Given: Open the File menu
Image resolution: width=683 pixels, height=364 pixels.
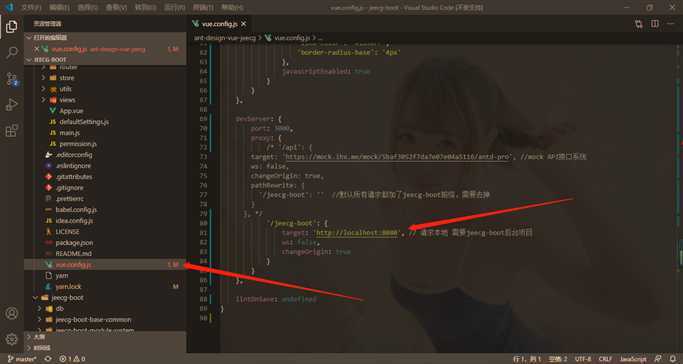Looking at the screenshot, I should click(31, 7).
